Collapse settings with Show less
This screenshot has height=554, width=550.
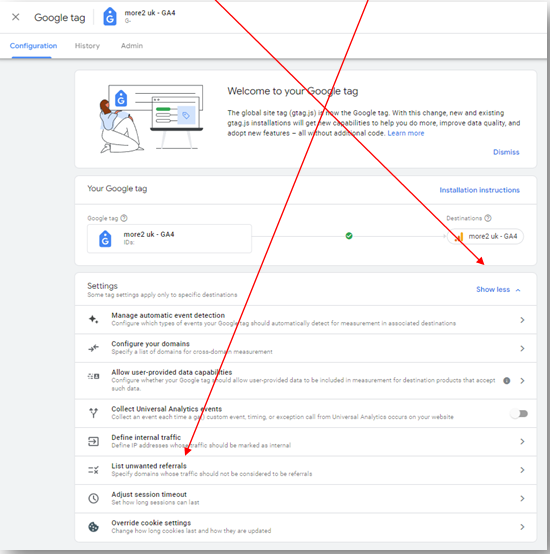click(498, 289)
